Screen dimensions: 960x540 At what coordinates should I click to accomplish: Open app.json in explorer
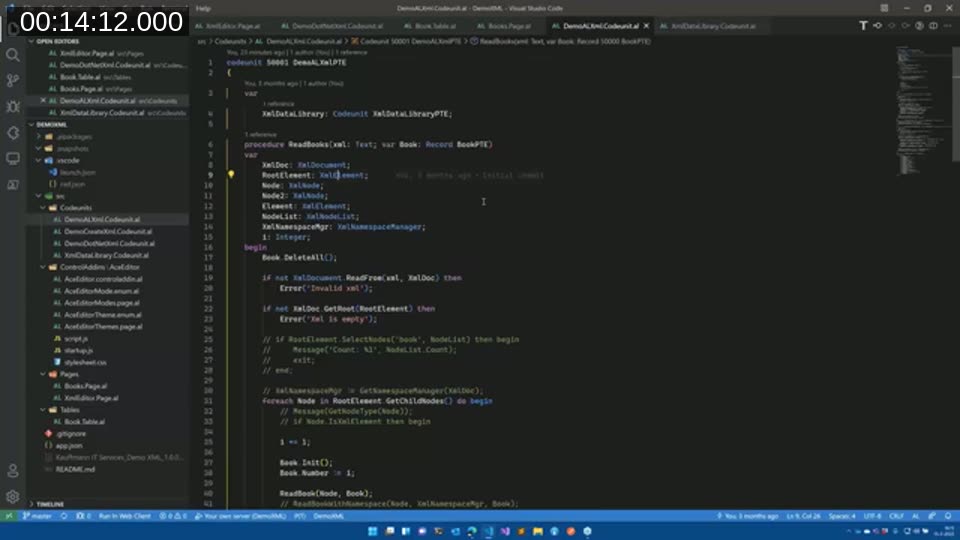click(x=69, y=446)
